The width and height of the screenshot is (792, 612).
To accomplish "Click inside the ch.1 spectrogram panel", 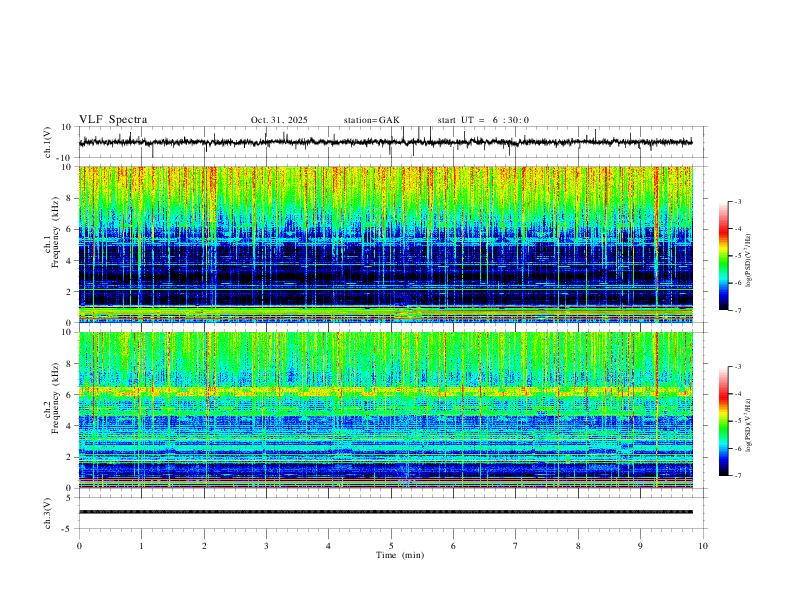I will (x=385, y=244).
